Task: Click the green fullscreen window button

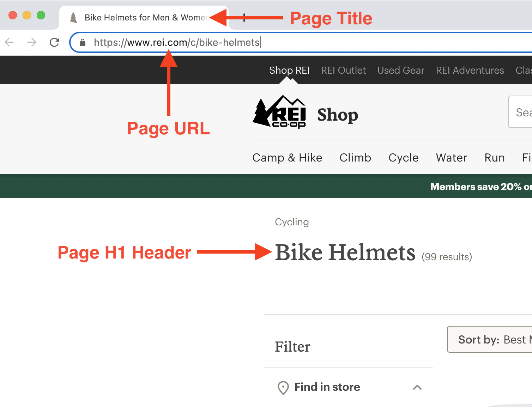Action: [41, 15]
